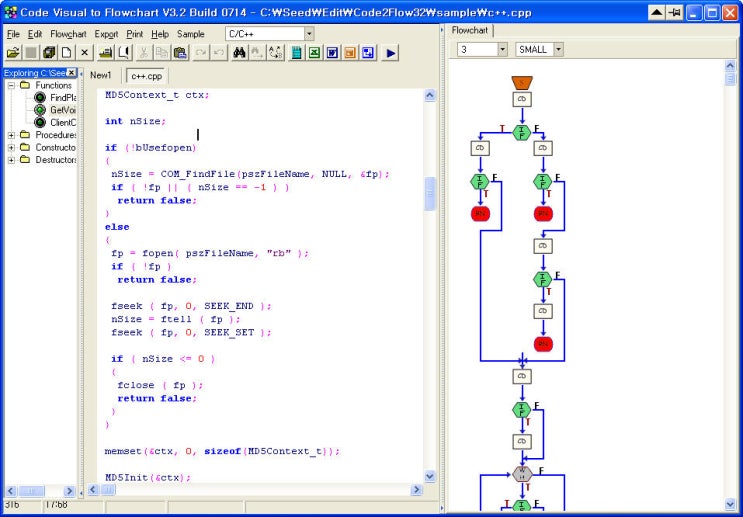Close file with the X toolbar icon
The height and width of the screenshot is (517, 743).
pyautogui.click(x=85, y=53)
